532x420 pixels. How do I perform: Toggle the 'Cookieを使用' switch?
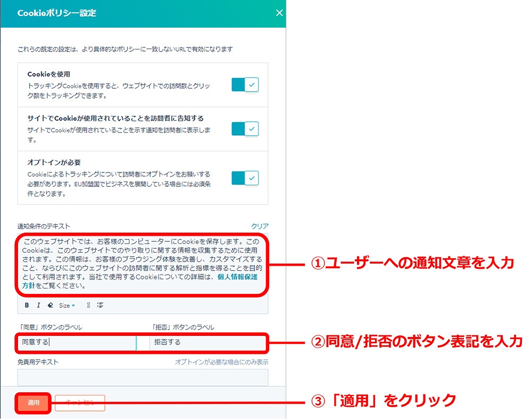(x=245, y=85)
